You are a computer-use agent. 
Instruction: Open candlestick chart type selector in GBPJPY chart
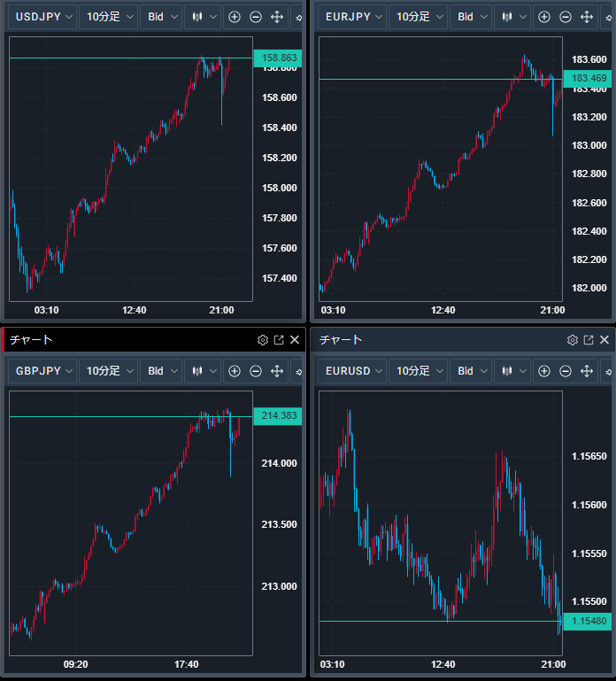(203, 371)
